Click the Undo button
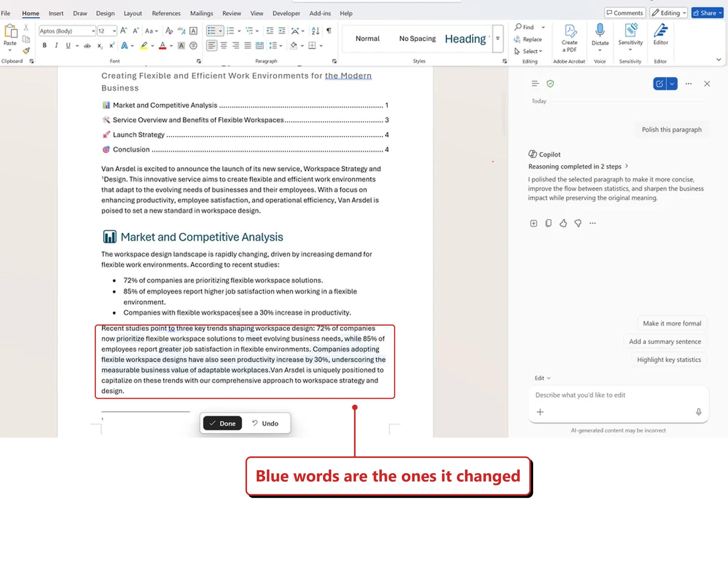The width and height of the screenshot is (728, 568). tap(265, 423)
